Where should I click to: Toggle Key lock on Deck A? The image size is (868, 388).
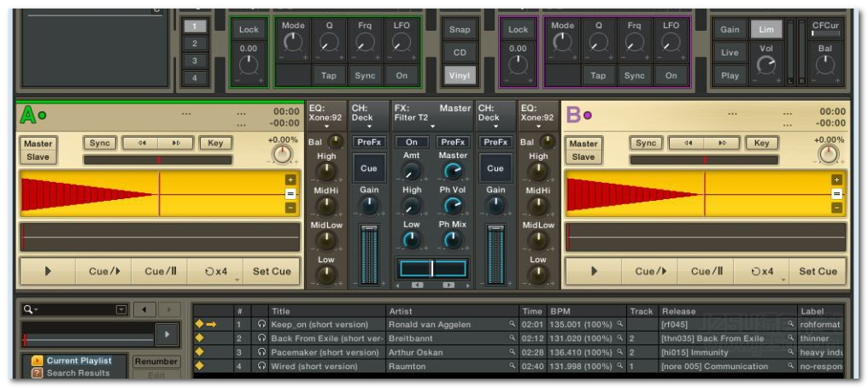coord(215,143)
